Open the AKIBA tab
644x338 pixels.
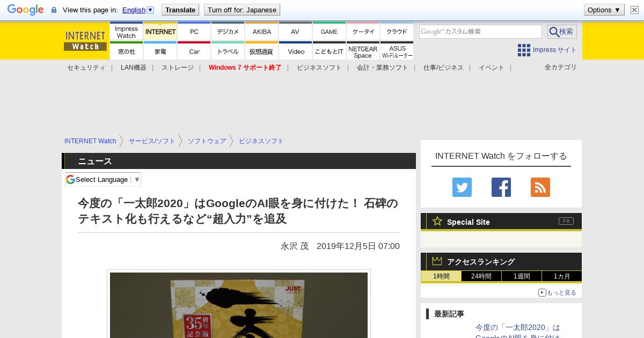262,31
